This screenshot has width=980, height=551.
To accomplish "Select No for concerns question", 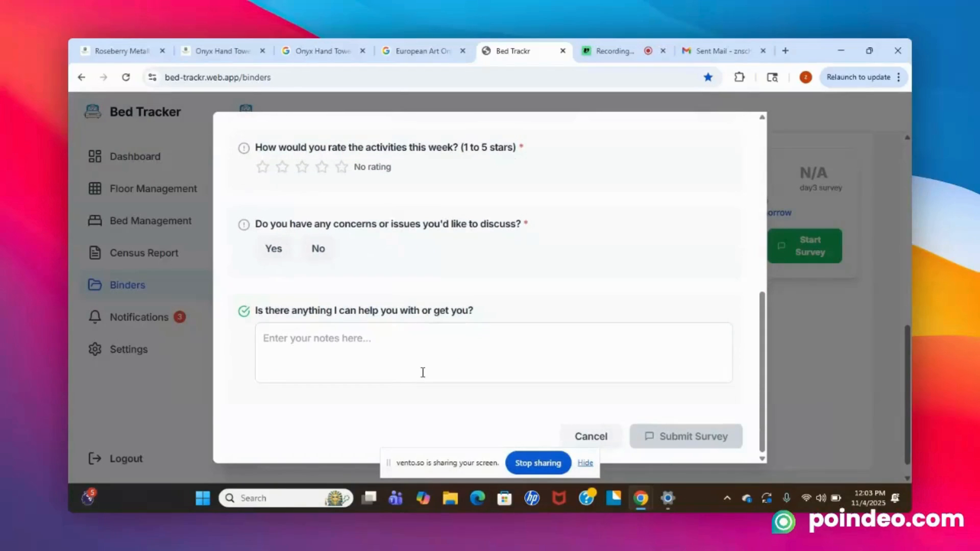I will click(x=318, y=248).
